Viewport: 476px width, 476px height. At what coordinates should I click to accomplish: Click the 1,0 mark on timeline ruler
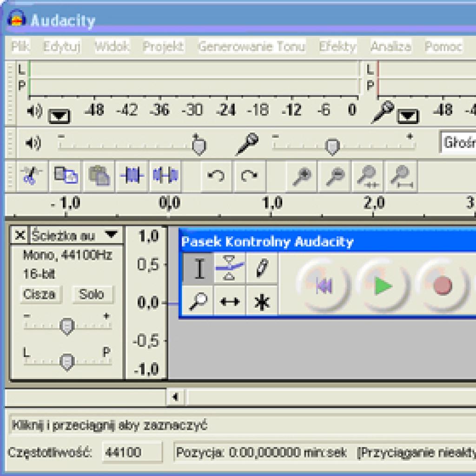coord(272,203)
